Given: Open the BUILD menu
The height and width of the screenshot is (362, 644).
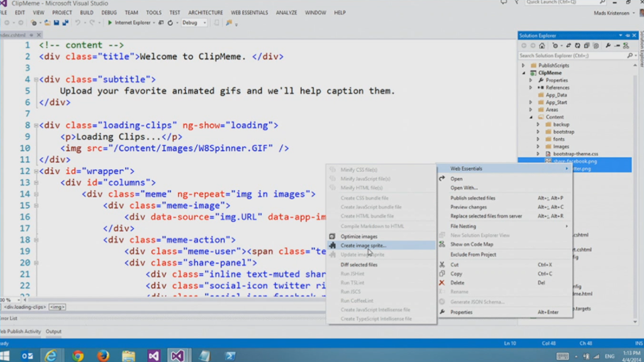Looking at the screenshot, I should click(x=87, y=13).
